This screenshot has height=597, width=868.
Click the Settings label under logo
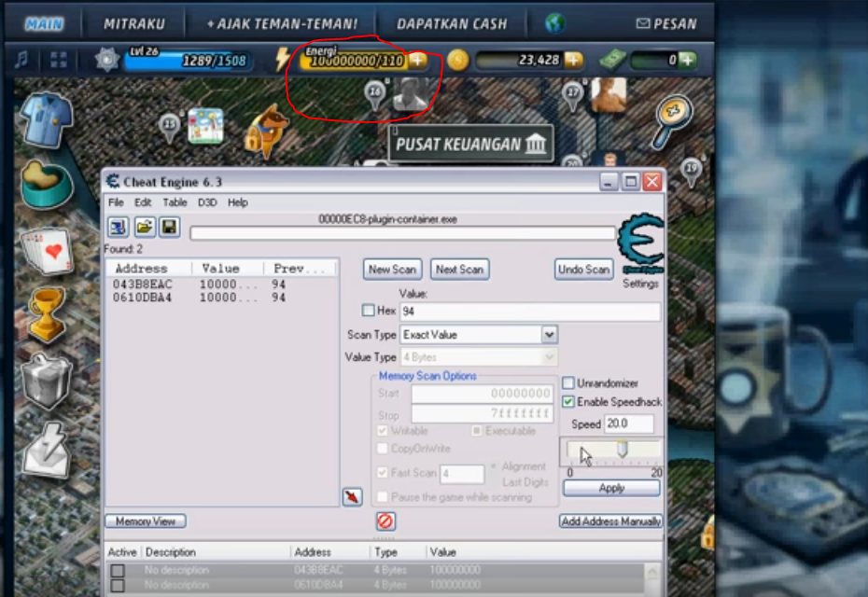[640, 284]
